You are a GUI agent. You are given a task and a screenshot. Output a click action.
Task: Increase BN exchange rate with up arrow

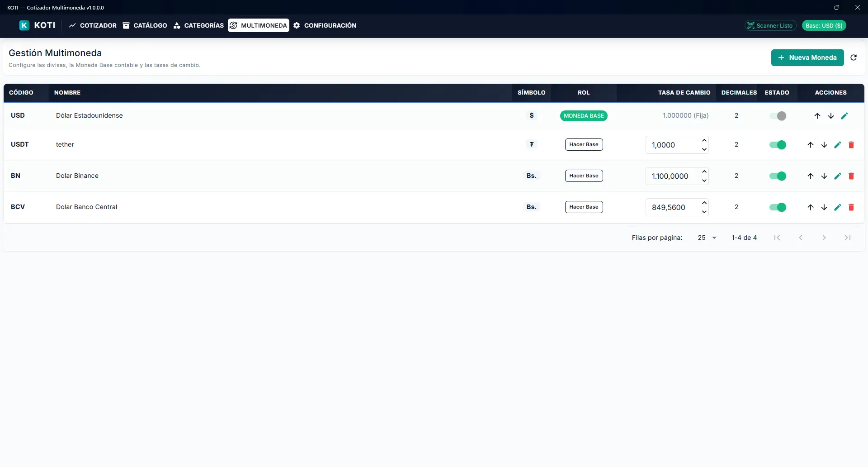(704, 172)
